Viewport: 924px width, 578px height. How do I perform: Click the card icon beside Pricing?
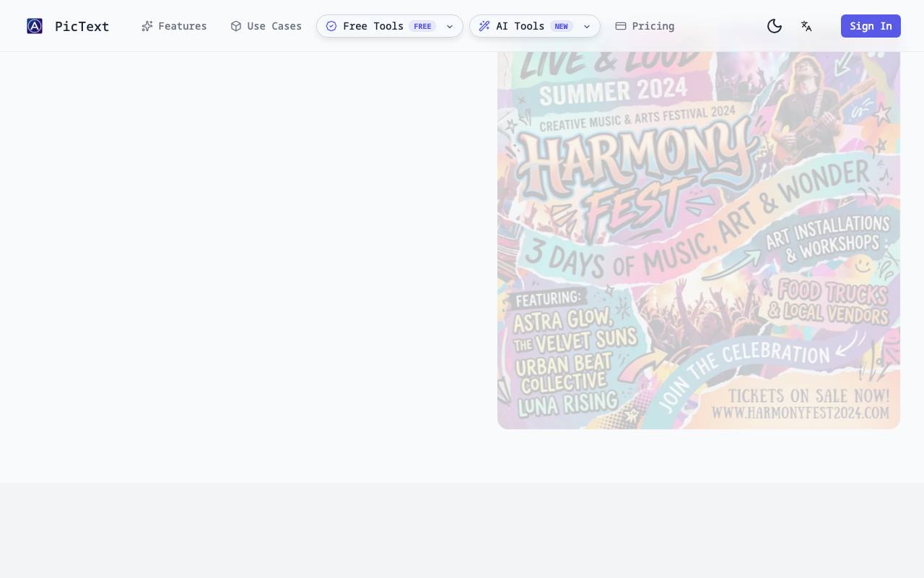(621, 26)
